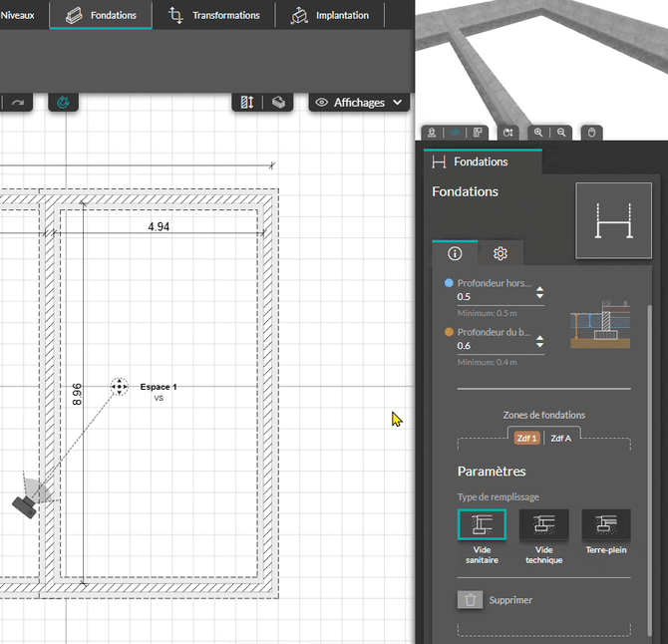Click the mouse help icon

(591, 133)
